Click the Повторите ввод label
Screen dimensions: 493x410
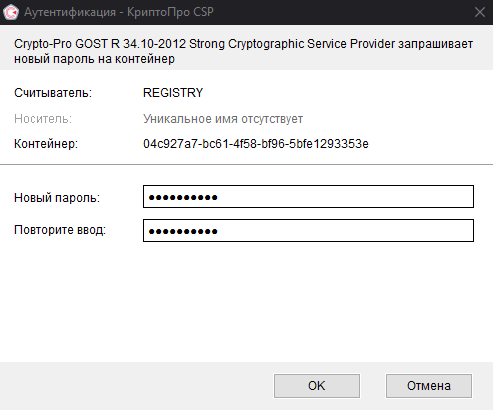[60, 230]
